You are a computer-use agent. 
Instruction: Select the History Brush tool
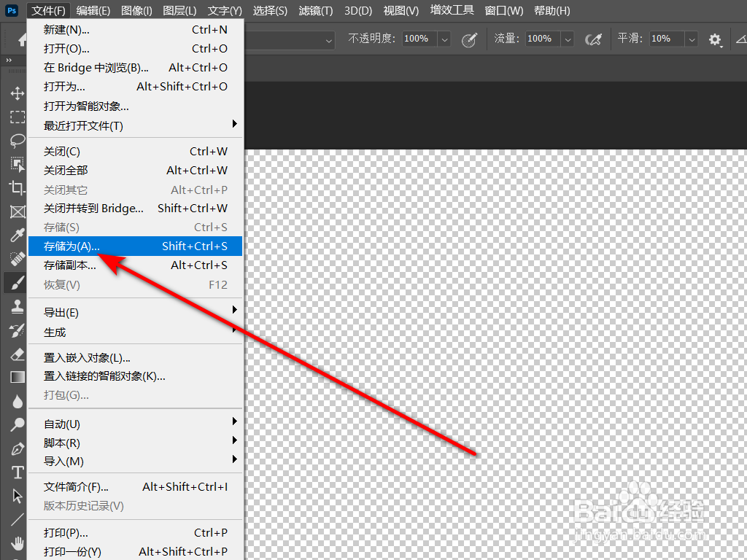point(18,330)
